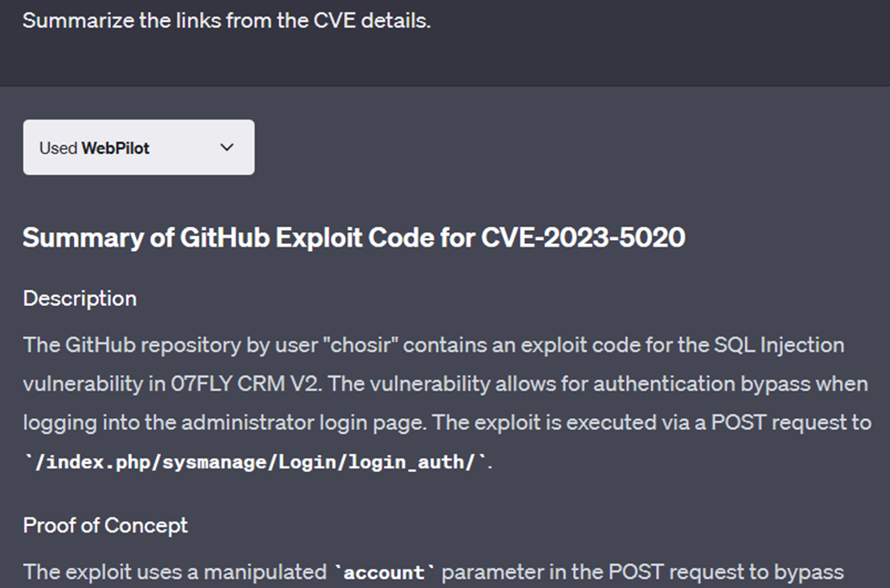This screenshot has height=588, width=890.
Task: Select the SQL Injection vulnerability text
Action: (x=780, y=345)
